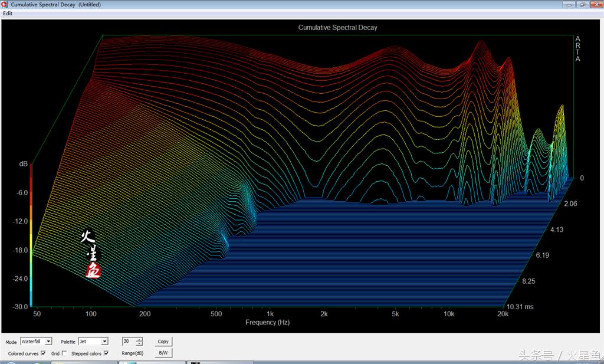Uncheck the Stepped colors option
604x364 pixels.
106,353
